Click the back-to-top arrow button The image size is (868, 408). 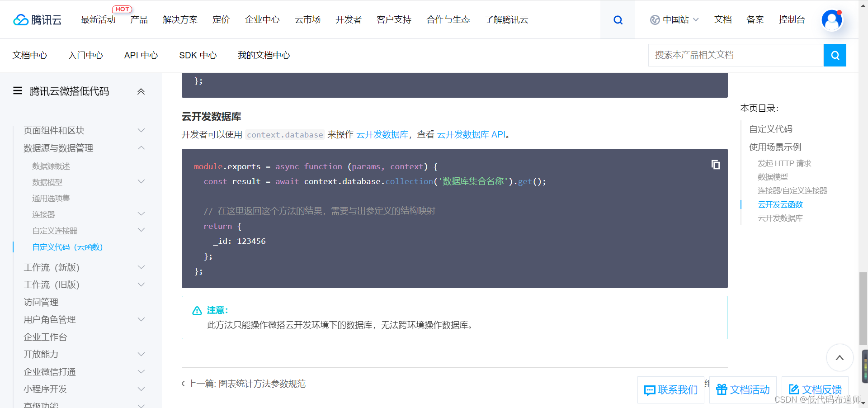[x=840, y=358]
